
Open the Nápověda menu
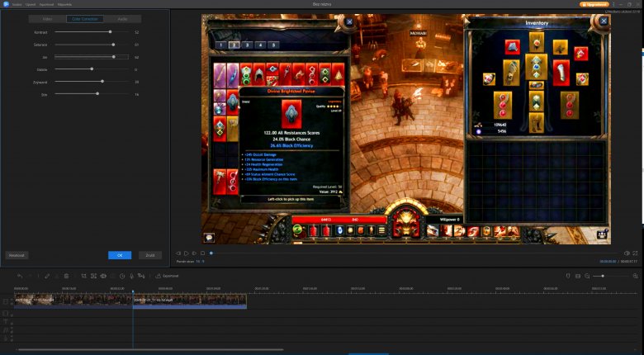(64, 4)
